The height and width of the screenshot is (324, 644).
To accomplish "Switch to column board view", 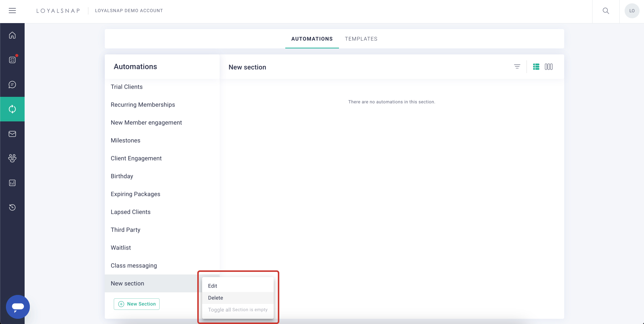I will (549, 67).
